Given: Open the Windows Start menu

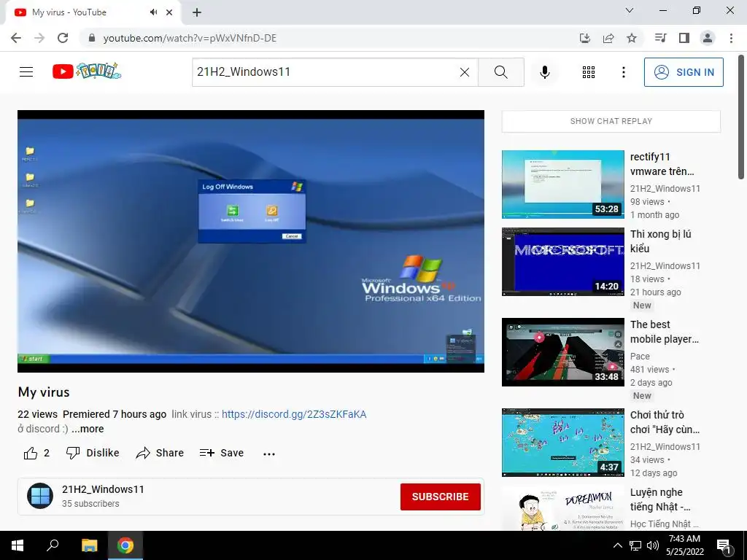Looking at the screenshot, I should coord(18,545).
